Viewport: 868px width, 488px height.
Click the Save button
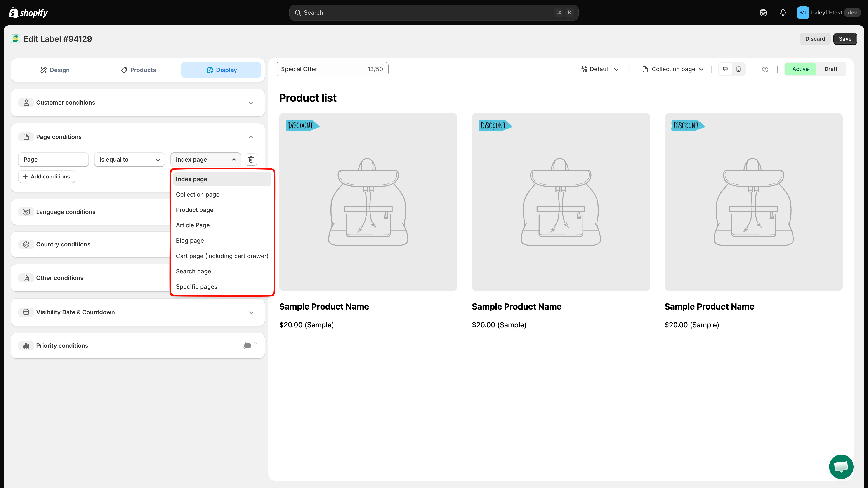coord(845,39)
